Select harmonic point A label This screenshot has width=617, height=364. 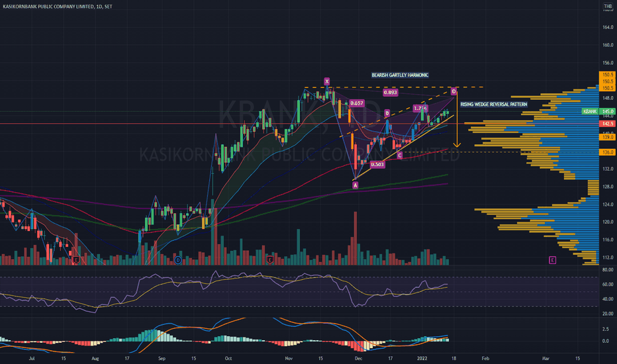coord(356,185)
